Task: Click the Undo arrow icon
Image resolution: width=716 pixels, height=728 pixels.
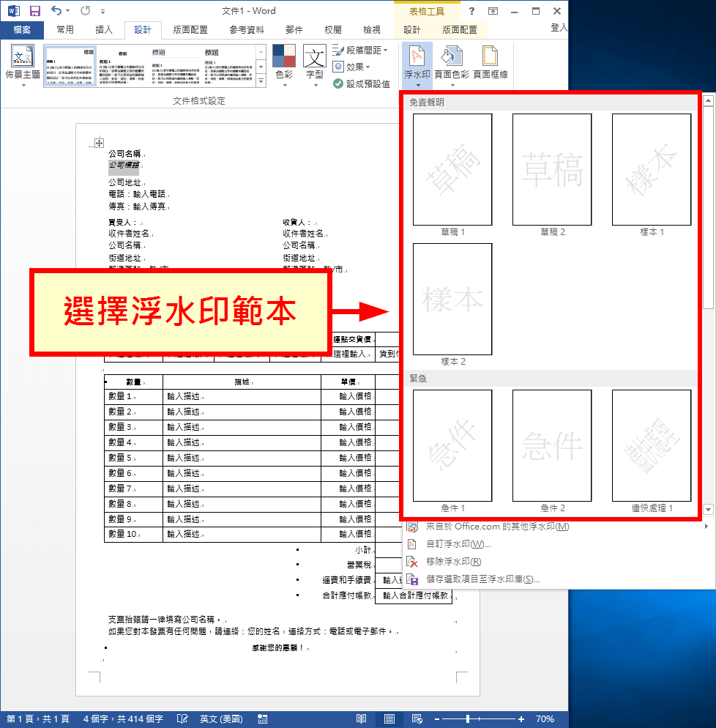Action: click(x=57, y=11)
